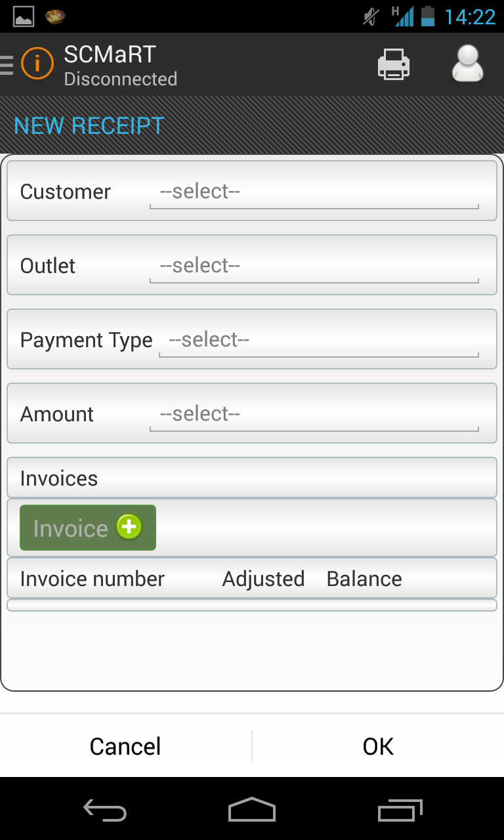Tap the Invoices section header
The image size is (504, 840).
click(x=59, y=478)
